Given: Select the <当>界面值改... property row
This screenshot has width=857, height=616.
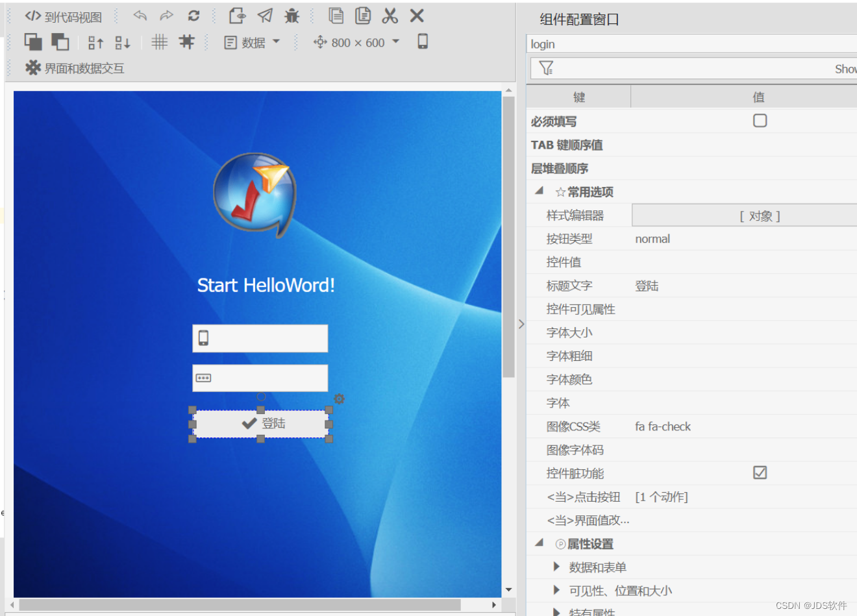Looking at the screenshot, I should click(691, 520).
